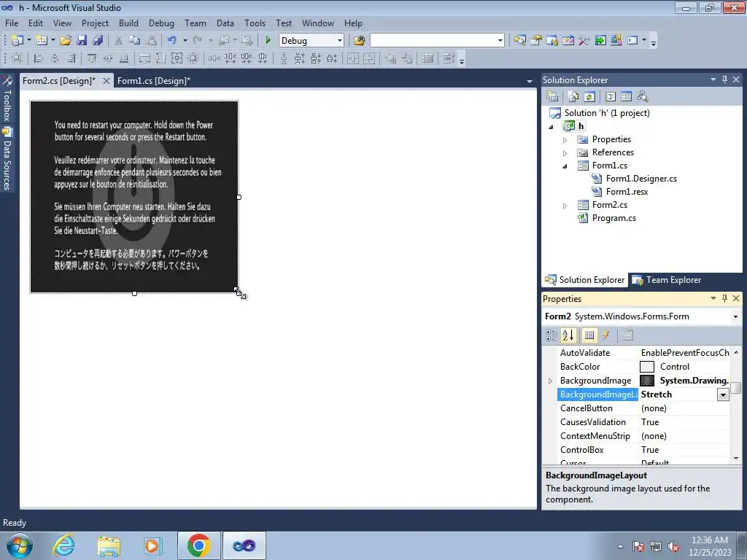Screen dimensions: 747x560
Task: Click the New Project toolbar icon
Action: coord(18,41)
